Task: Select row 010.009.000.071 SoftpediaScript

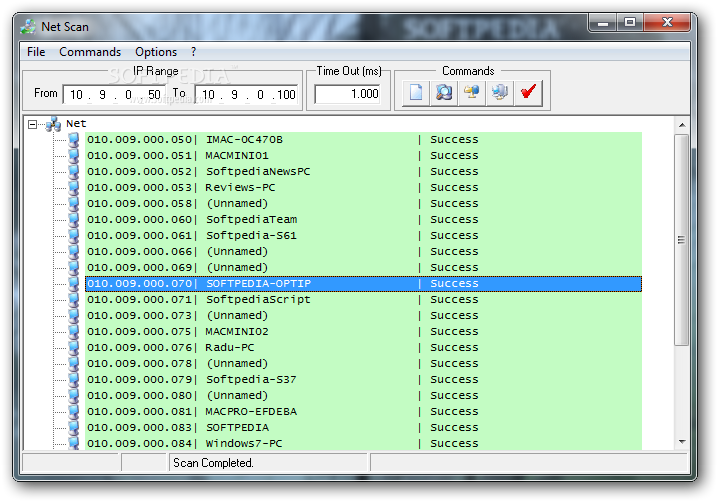Action: tap(364, 300)
